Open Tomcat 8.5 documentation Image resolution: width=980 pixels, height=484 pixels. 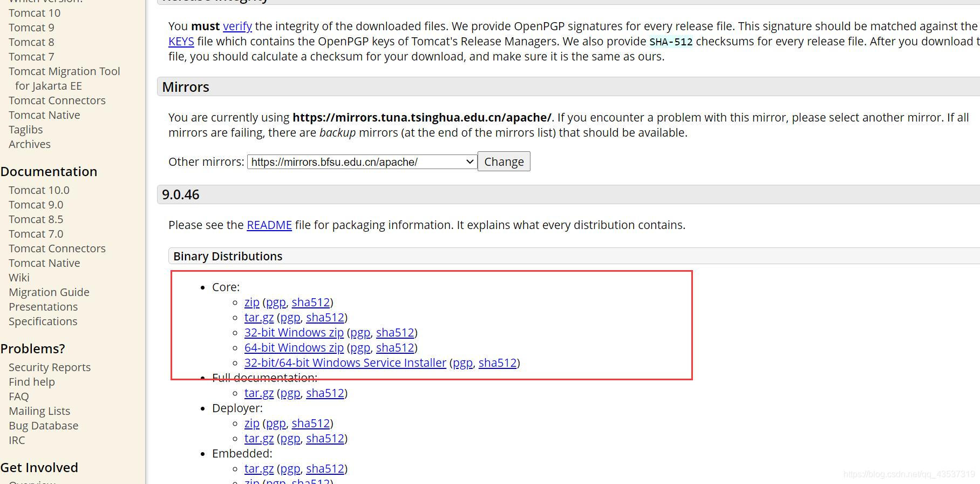36,219
